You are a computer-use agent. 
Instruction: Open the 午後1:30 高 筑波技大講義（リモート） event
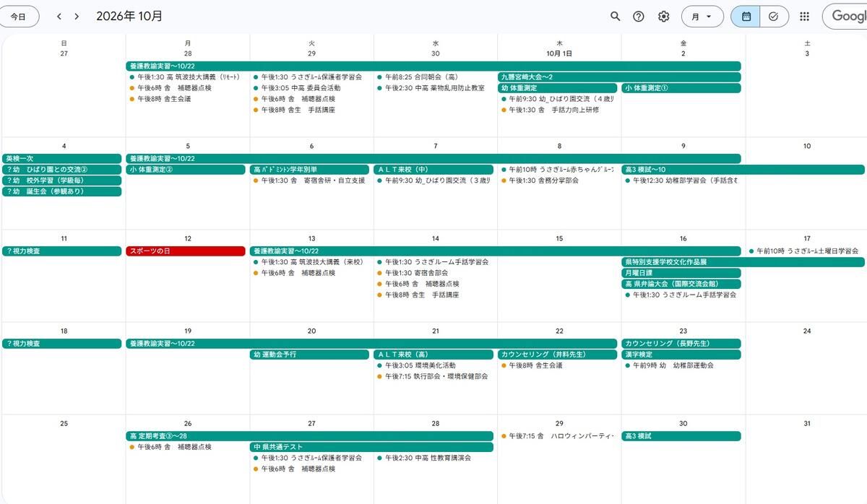coord(186,77)
